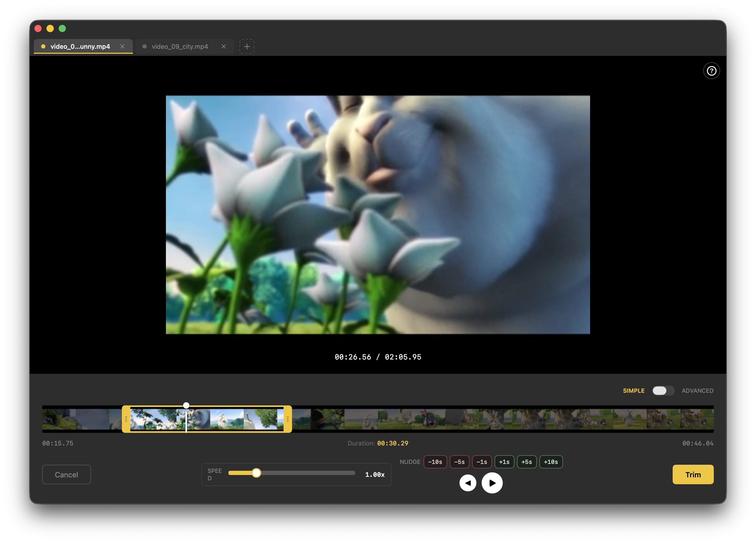
Task: Add a new tab with plus icon
Action: [247, 46]
